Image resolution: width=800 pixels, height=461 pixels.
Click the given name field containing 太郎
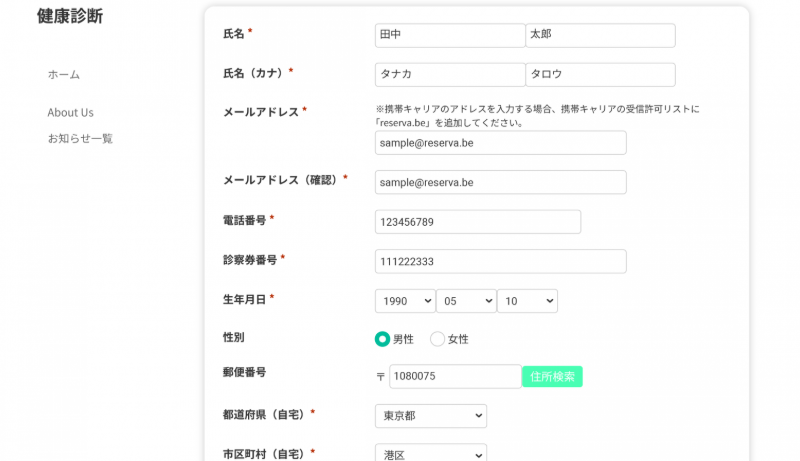pyautogui.click(x=600, y=35)
